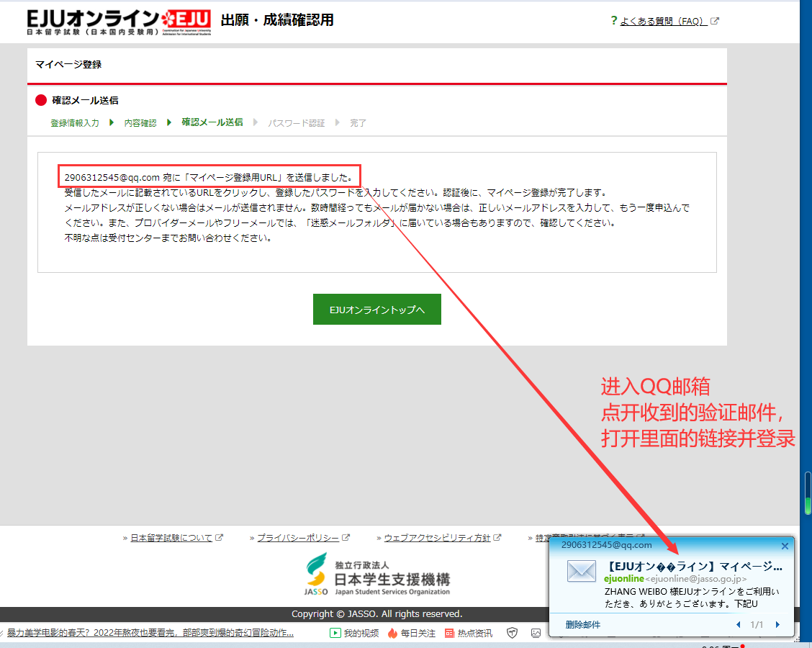
Task: Open 我的视频 in the browser status bar
Action: 354,633
